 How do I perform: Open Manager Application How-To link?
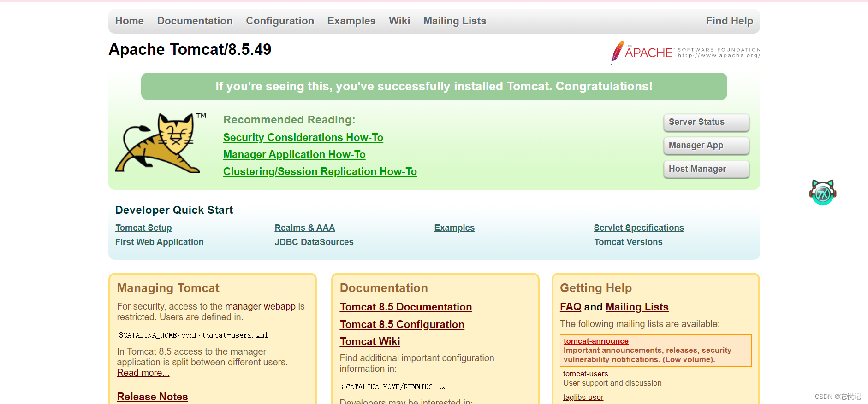[x=294, y=154]
